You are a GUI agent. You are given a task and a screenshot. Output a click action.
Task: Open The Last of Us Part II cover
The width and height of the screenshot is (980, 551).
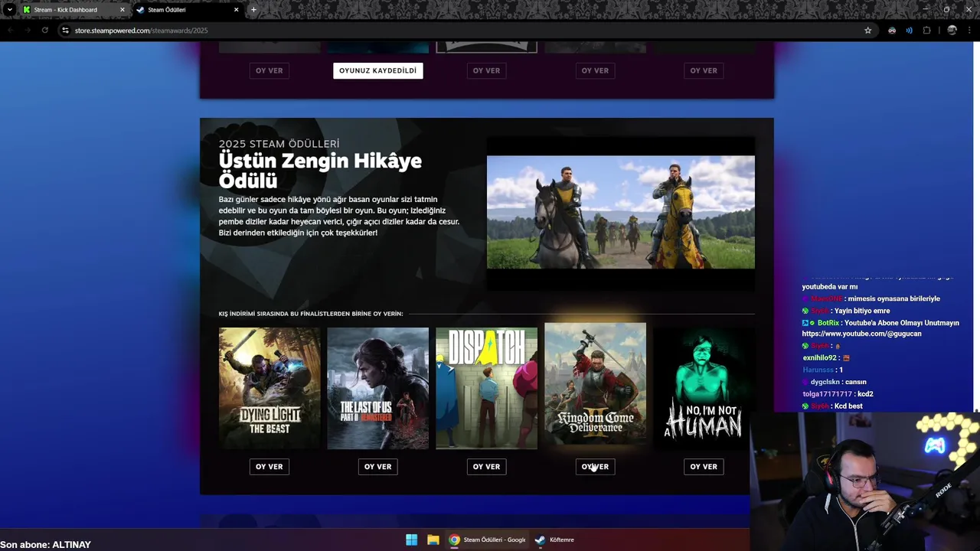pos(377,388)
